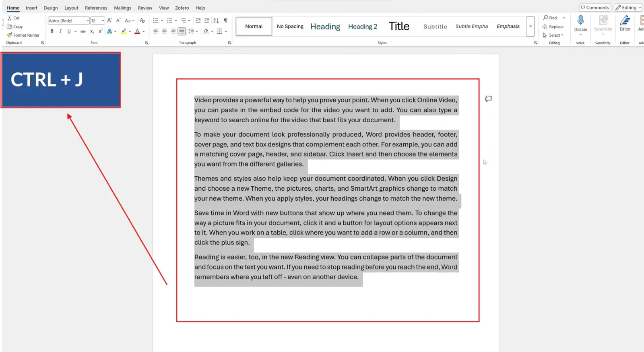This screenshot has height=352, width=644.
Task: Apply superscript formatting
Action: pyautogui.click(x=100, y=31)
